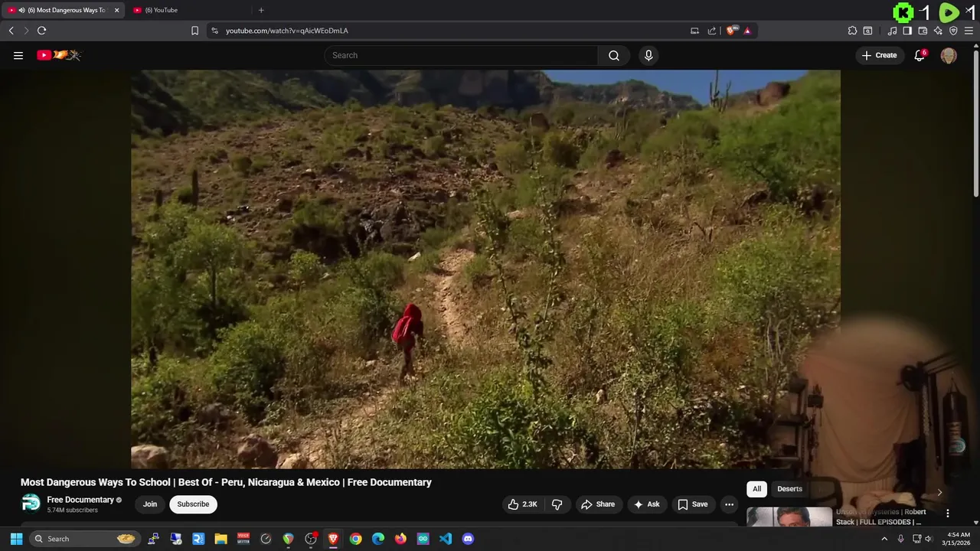Click the Share button

(x=598, y=504)
